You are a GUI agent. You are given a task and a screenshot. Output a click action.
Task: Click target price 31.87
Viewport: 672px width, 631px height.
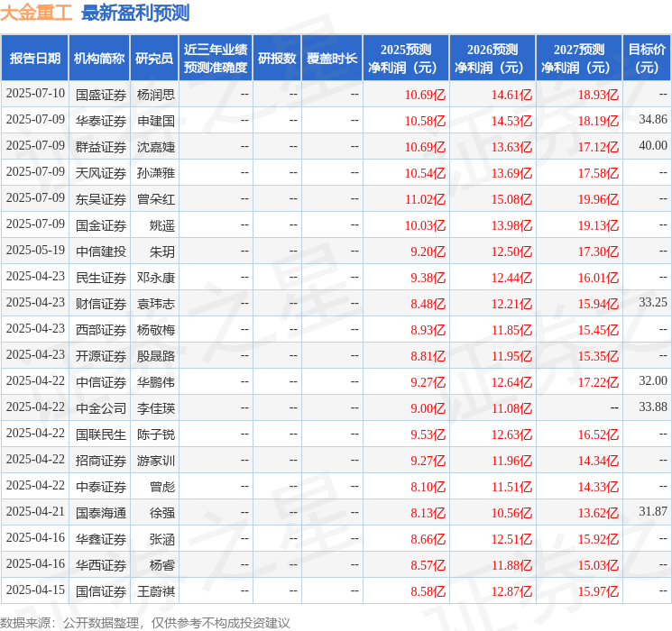point(653,511)
